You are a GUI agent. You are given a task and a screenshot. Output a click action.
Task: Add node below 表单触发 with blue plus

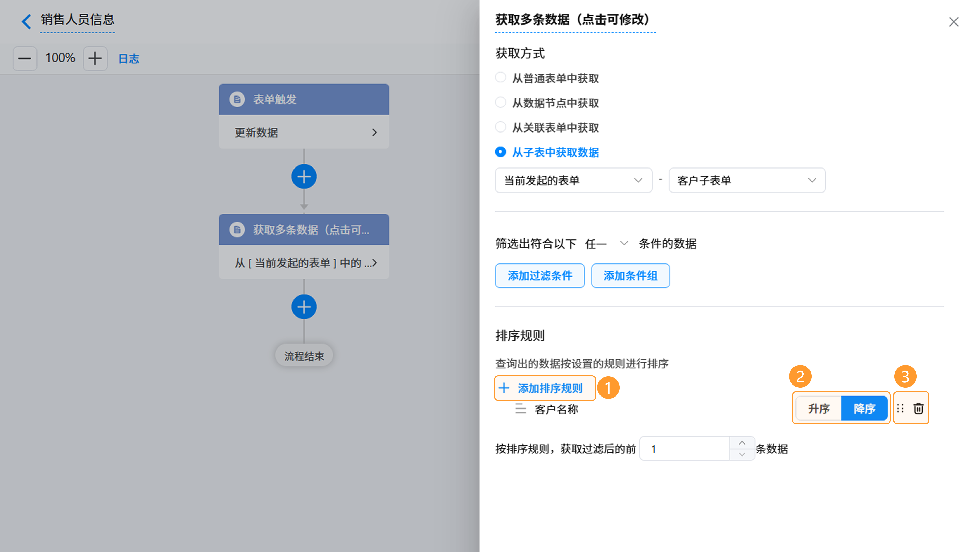(x=304, y=177)
